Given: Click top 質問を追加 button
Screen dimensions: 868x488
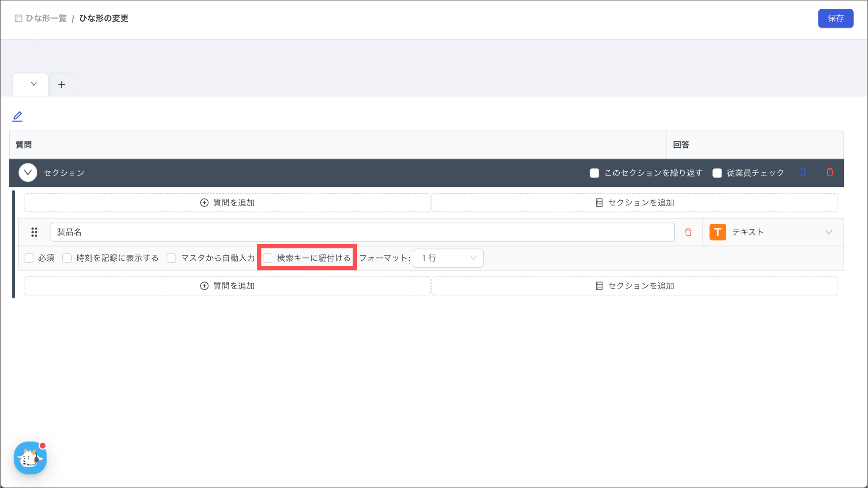Looking at the screenshot, I should (x=227, y=203).
